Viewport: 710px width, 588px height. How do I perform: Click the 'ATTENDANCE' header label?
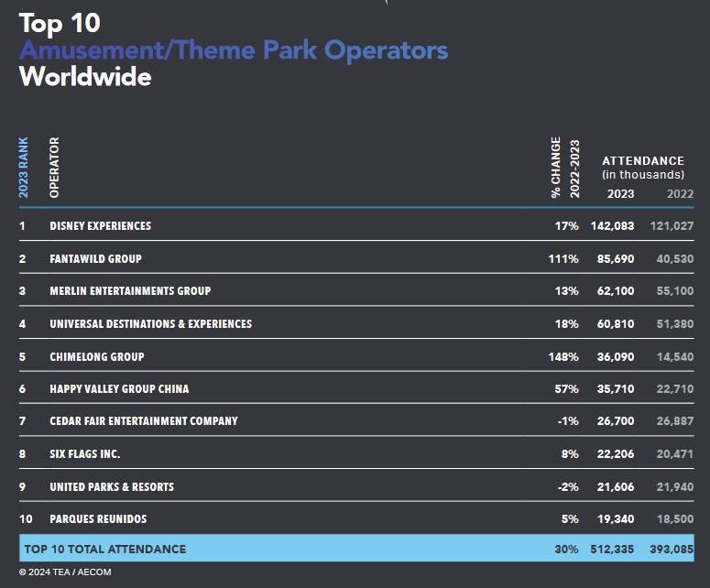643,161
